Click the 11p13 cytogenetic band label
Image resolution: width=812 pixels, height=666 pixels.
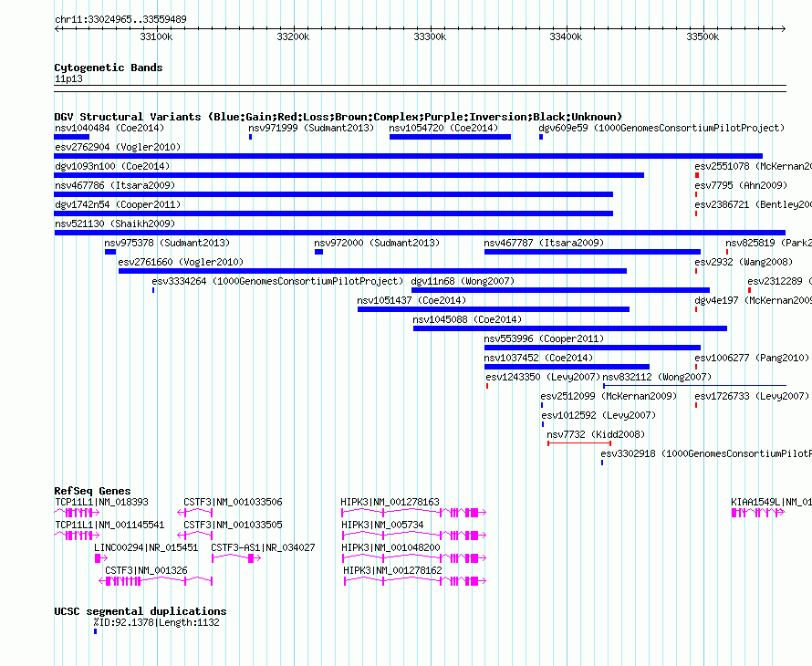pos(68,78)
